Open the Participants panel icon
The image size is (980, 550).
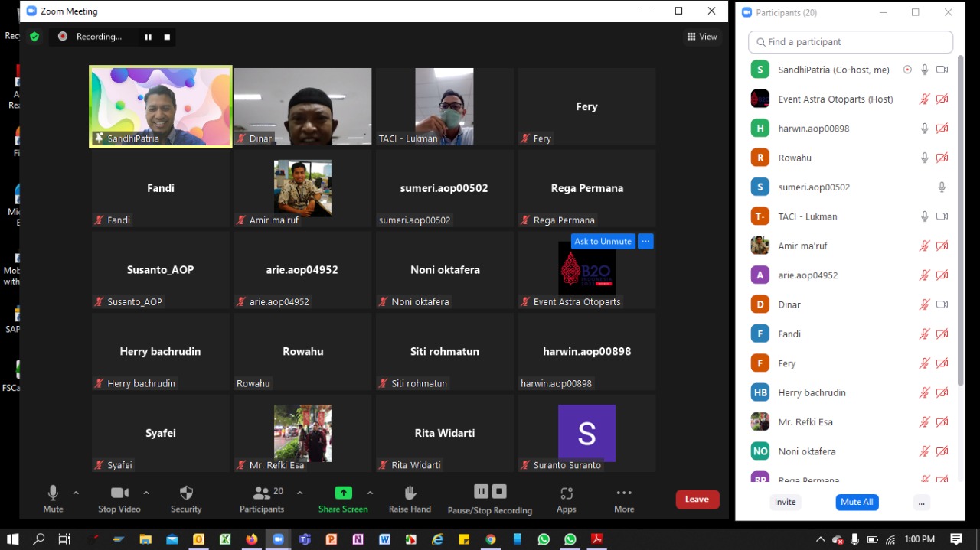click(262, 493)
